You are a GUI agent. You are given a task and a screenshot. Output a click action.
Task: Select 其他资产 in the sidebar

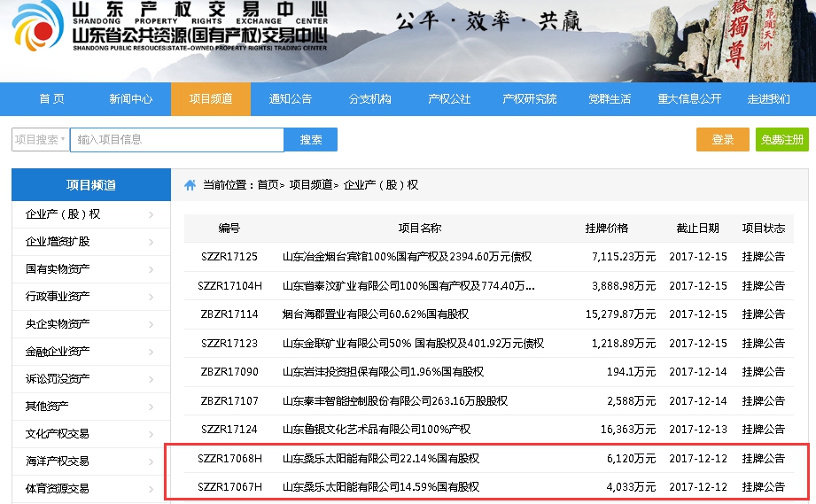[x=47, y=407]
